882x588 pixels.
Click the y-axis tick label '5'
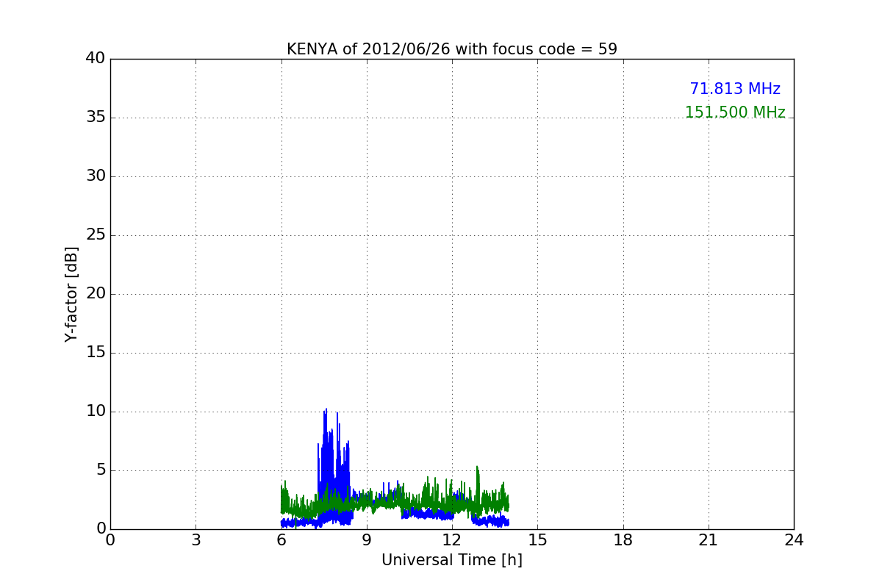point(101,470)
